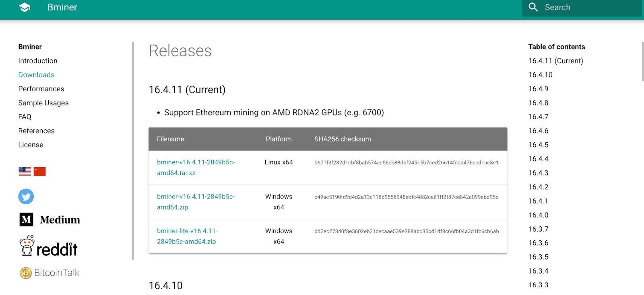Click the Releases page heading
Screen dimensions: 644x295
coord(180,51)
